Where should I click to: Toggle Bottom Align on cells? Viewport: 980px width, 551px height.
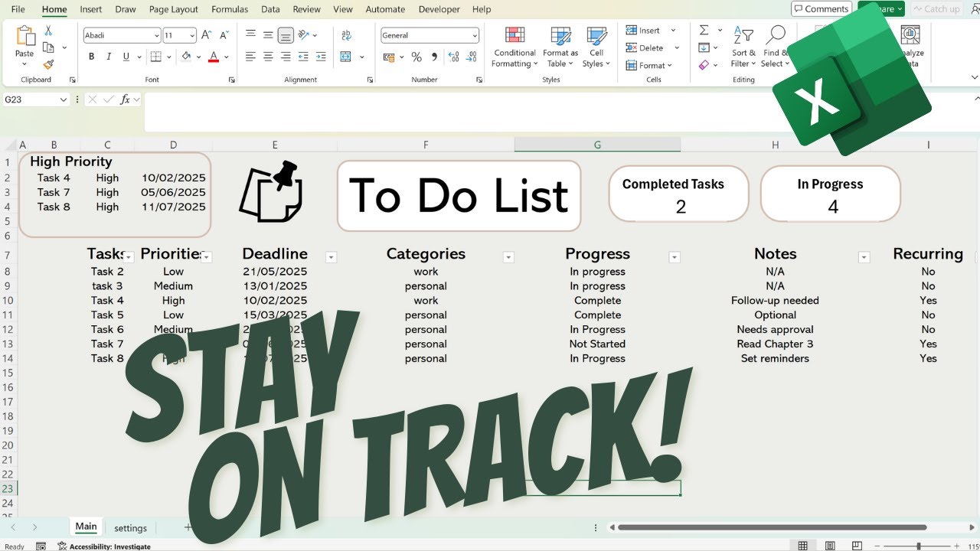point(286,35)
